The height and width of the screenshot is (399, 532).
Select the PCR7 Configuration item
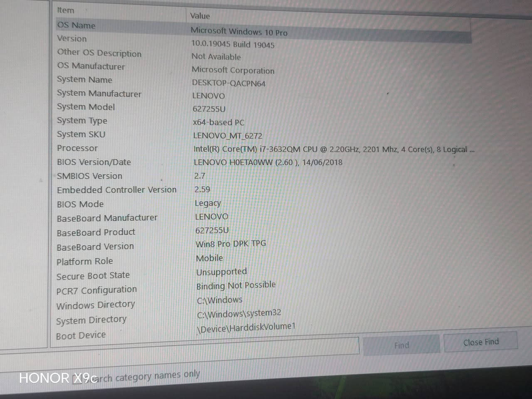pos(97,290)
